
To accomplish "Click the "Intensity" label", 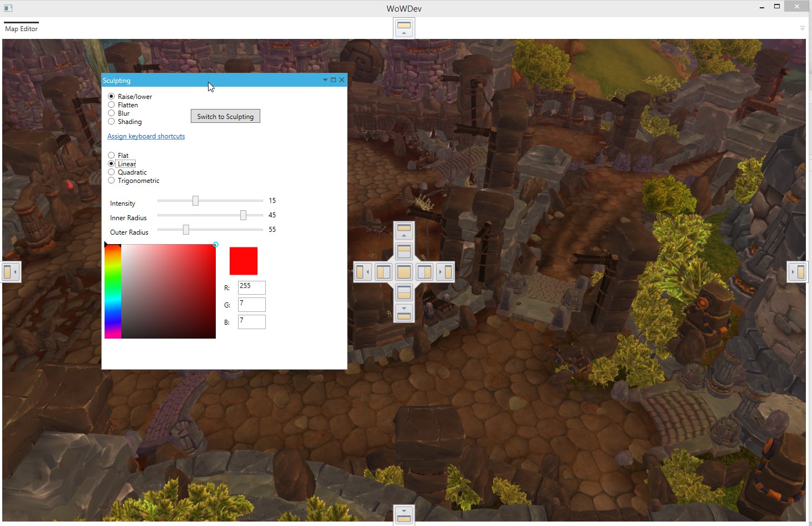I will tap(122, 204).
